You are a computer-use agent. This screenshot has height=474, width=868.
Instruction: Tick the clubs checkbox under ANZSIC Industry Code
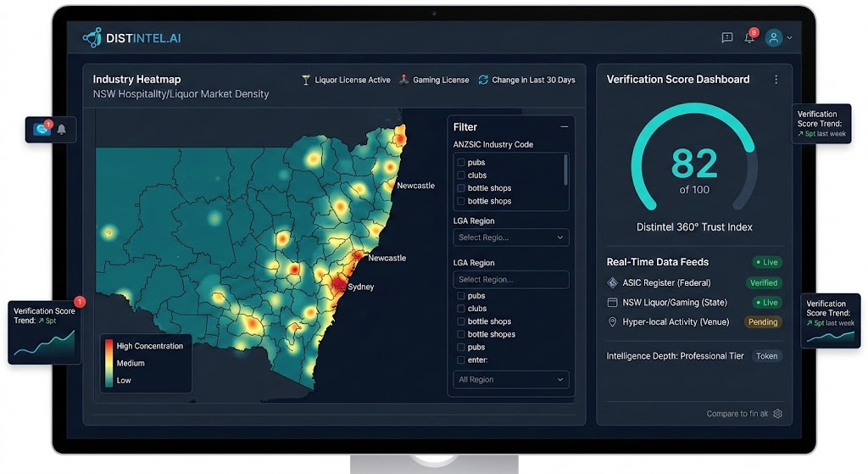tap(460, 175)
